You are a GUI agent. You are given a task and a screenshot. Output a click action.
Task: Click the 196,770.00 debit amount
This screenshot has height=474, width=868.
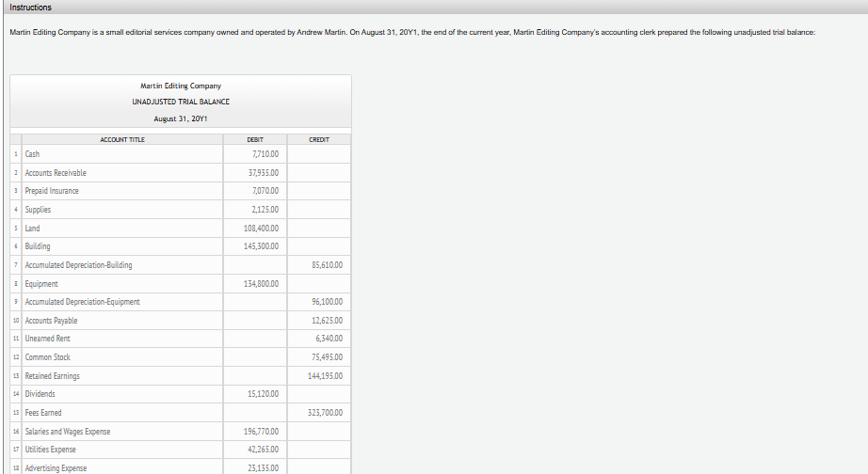(x=262, y=432)
